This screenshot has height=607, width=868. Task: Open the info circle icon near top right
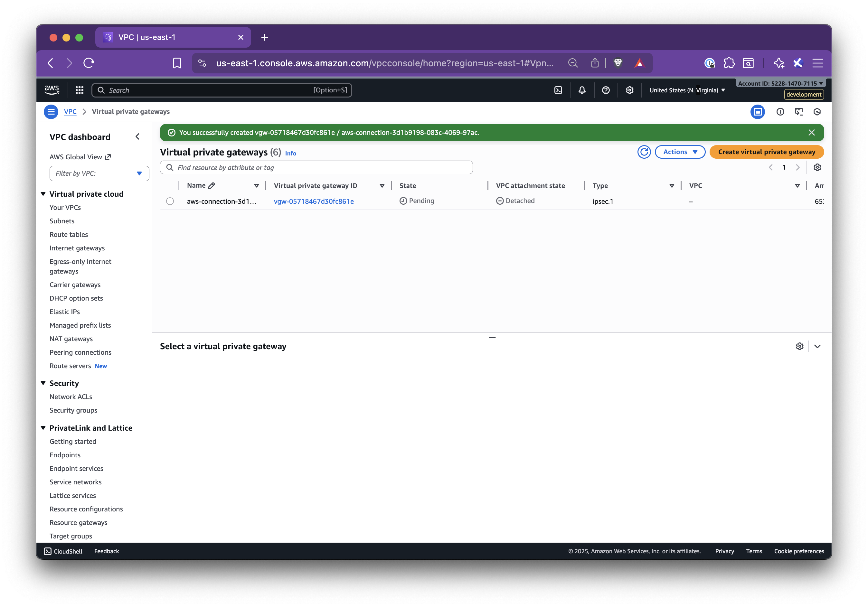point(780,111)
